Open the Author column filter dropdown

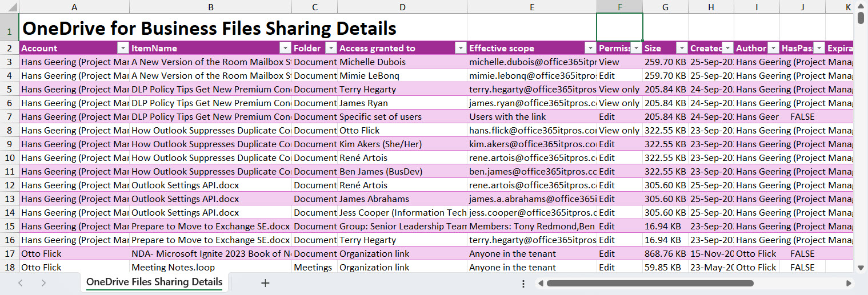tap(773, 48)
